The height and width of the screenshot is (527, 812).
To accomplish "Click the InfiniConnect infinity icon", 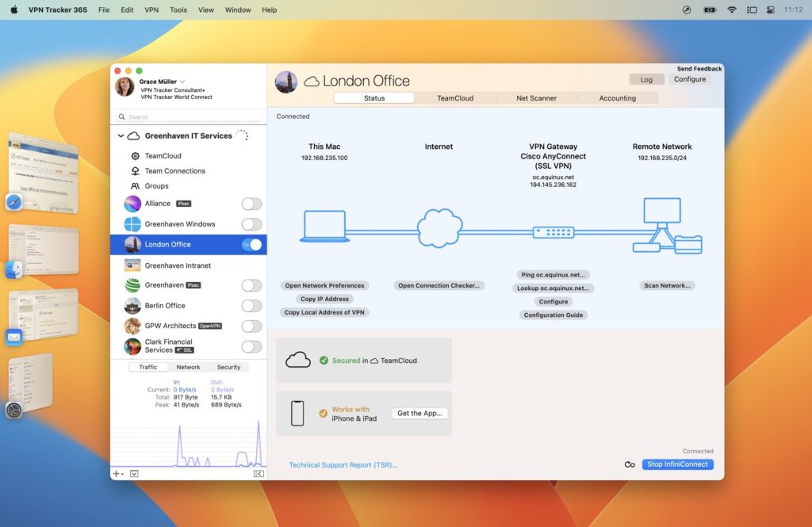I will pos(630,465).
